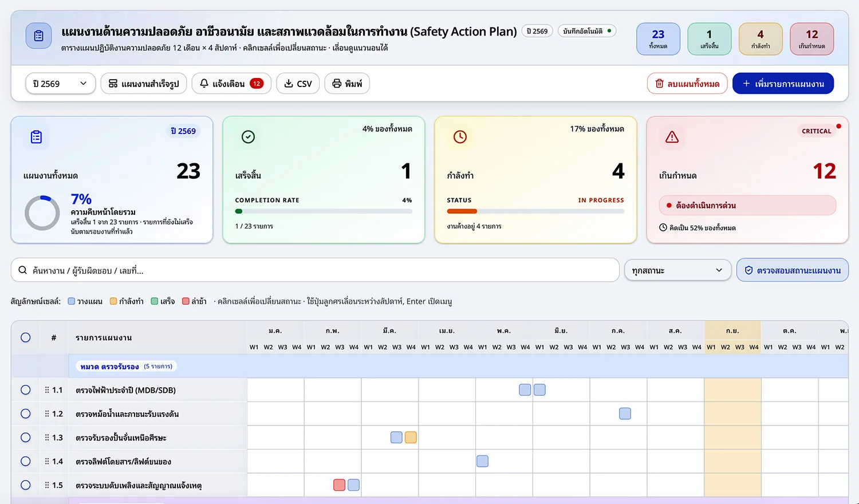Click drag handle of row 1.1

pyautogui.click(x=47, y=390)
